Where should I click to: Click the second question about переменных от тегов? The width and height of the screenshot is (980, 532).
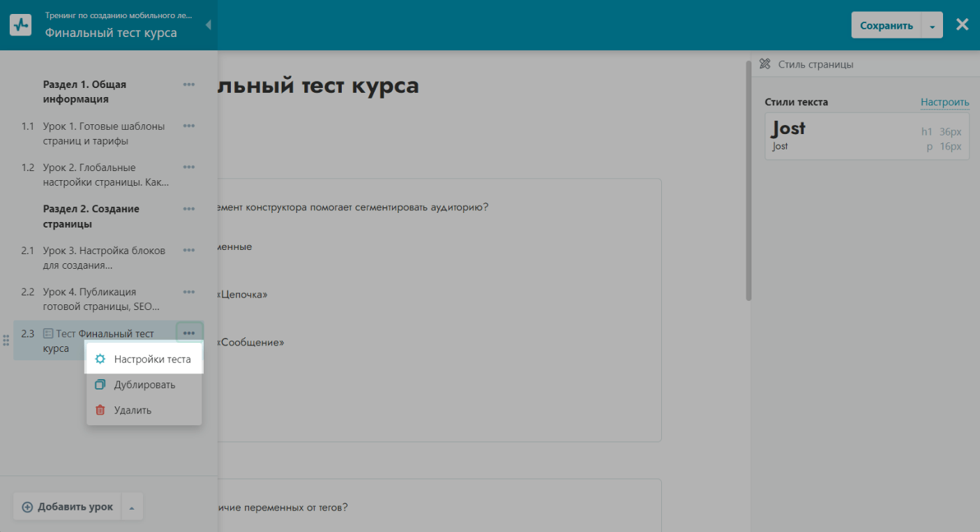tap(282, 507)
